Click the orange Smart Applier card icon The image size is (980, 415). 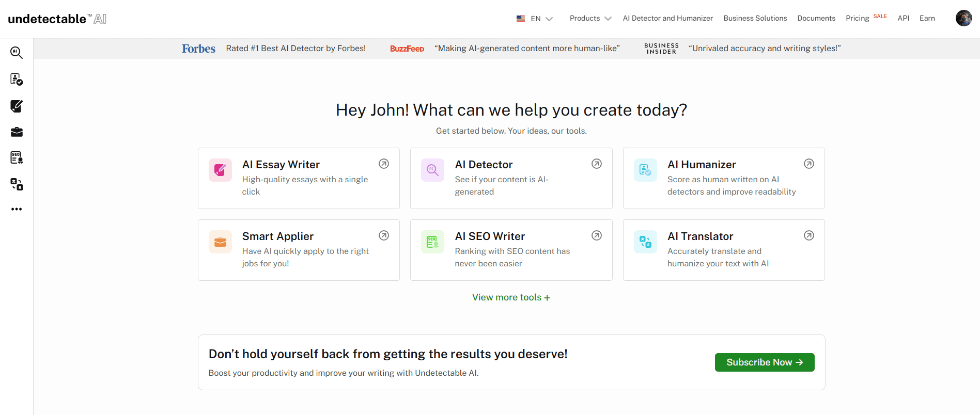click(220, 242)
